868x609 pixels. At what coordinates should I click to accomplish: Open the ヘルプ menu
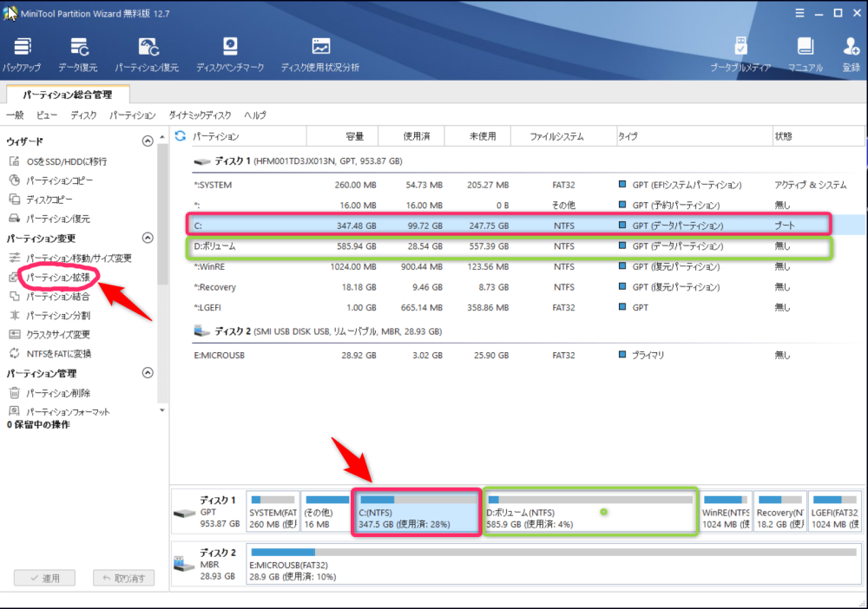pos(255,115)
